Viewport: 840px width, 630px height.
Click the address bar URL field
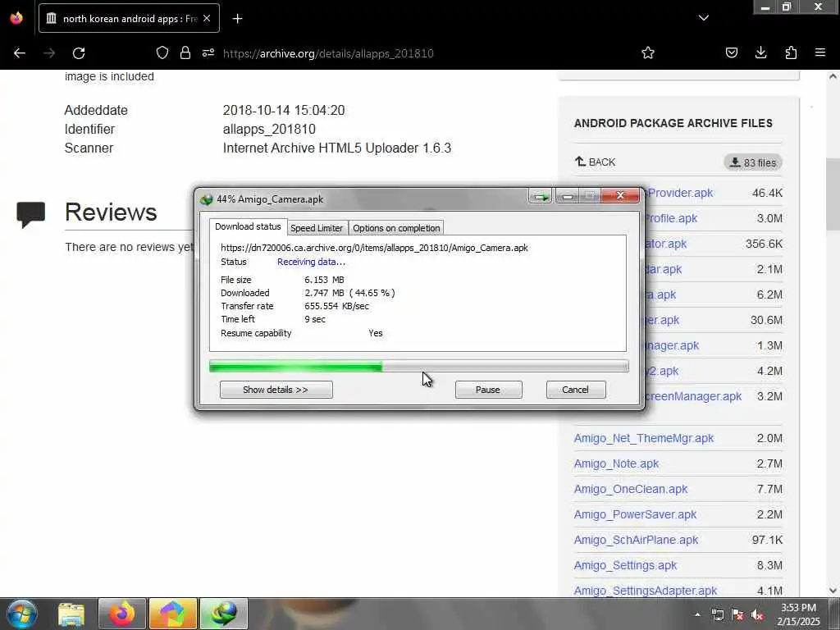(328, 53)
